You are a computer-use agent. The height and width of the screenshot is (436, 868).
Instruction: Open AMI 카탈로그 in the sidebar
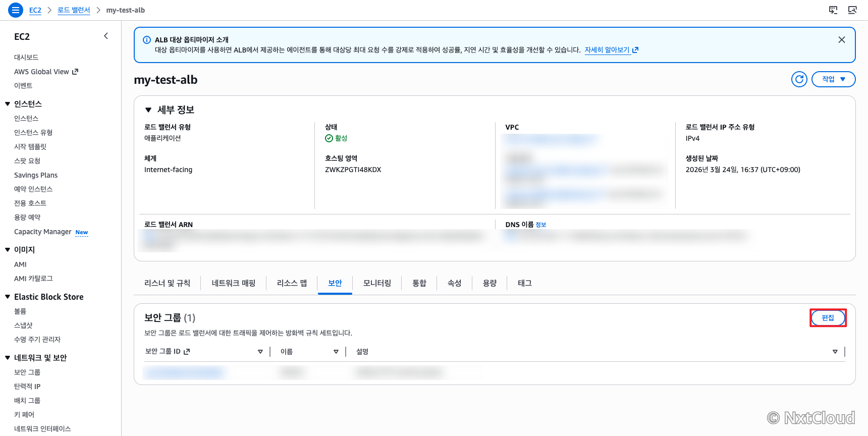click(x=33, y=279)
